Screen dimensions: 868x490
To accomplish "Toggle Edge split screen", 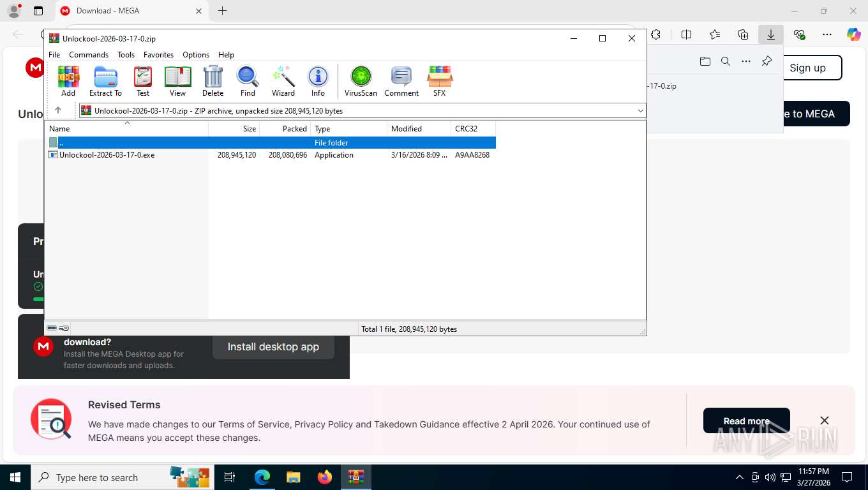I will tap(686, 34).
